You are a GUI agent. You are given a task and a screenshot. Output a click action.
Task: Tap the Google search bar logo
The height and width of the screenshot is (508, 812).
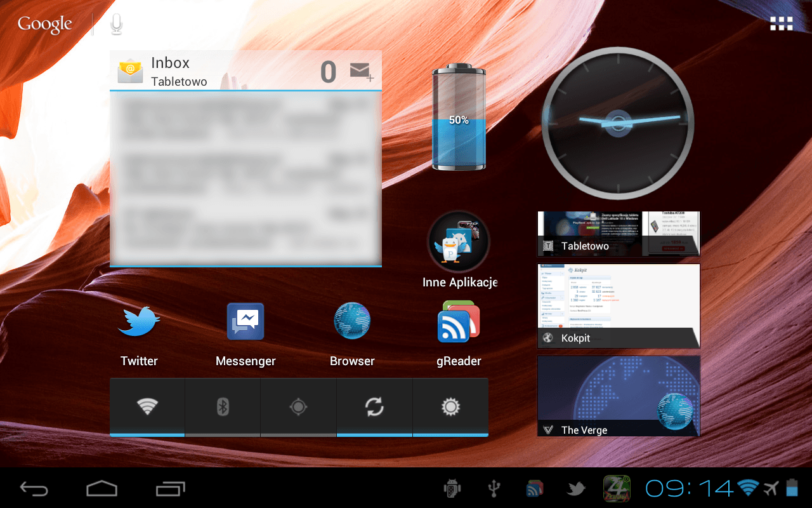point(44,25)
